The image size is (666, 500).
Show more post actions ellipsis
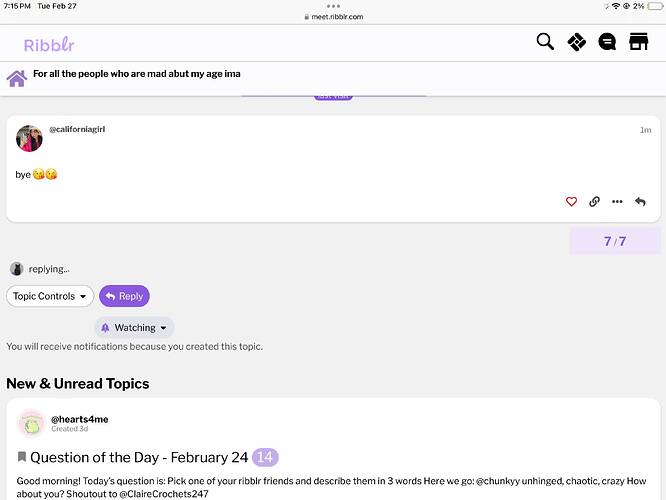[x=617, y=202]
